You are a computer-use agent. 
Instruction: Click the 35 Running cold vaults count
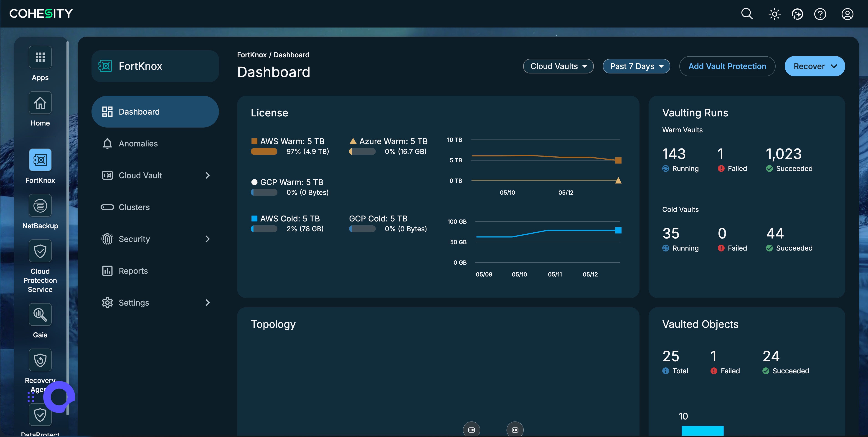pos(670,233)
